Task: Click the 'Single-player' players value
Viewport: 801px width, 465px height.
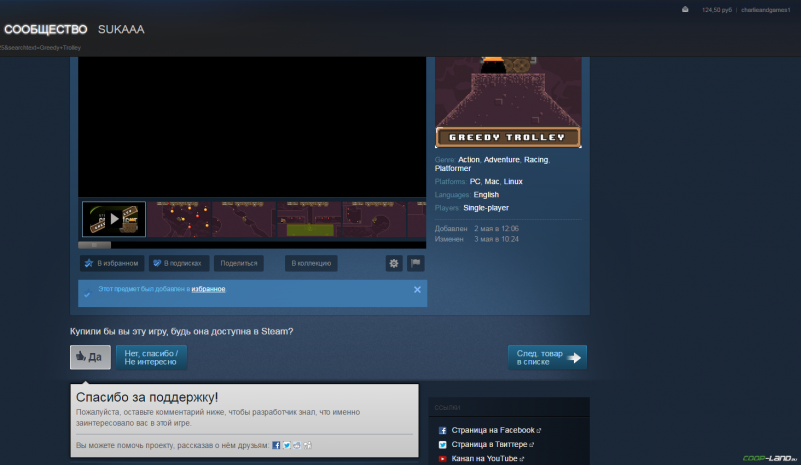Action: tap(486, 208)
